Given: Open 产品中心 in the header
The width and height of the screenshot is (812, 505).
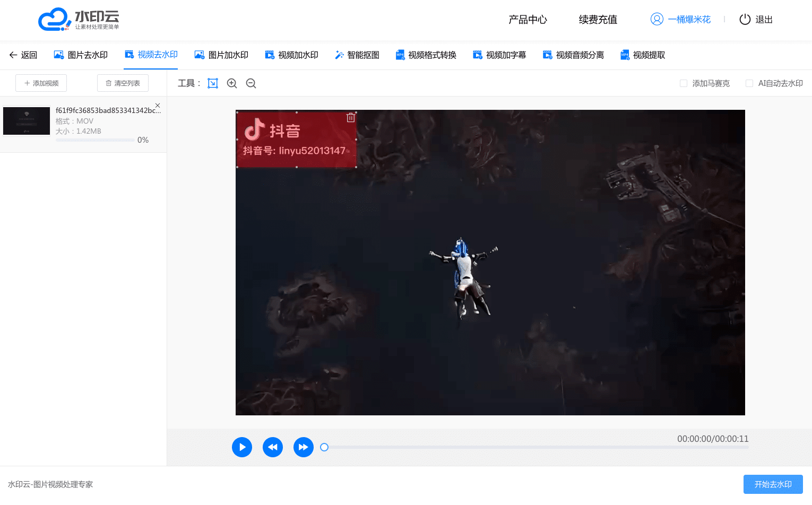Looking at the screenshot, I should pyautogui.click(x=528, y=20).
